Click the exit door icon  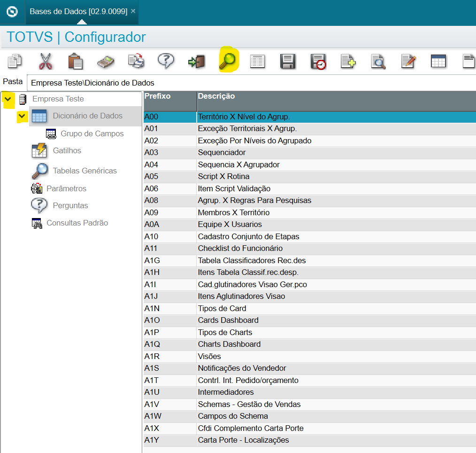[197, 62]
